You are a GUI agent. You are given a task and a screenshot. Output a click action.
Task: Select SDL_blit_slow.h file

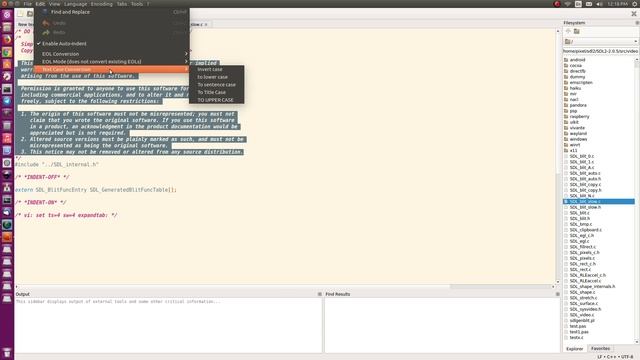tap(585, 207)
